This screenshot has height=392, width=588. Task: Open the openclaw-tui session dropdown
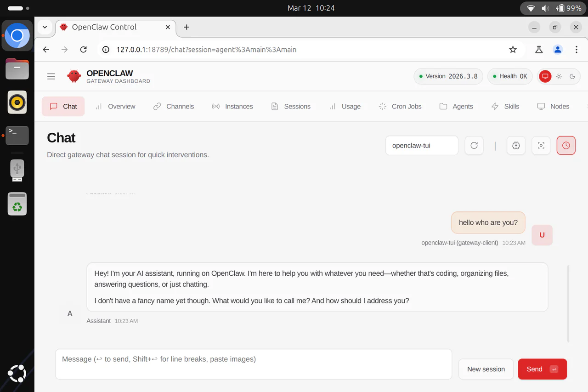[422, 146]
